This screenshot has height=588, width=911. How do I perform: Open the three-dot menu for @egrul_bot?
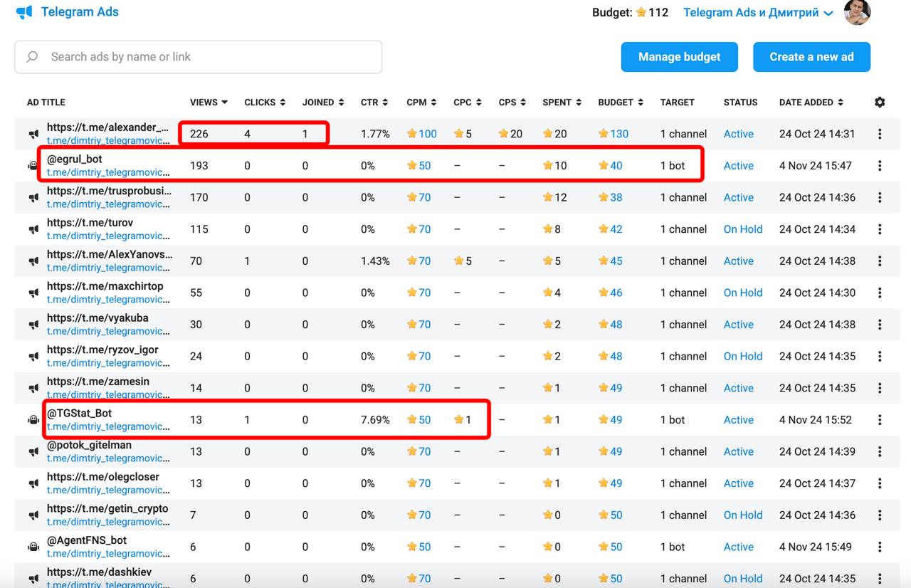[880, 166]
